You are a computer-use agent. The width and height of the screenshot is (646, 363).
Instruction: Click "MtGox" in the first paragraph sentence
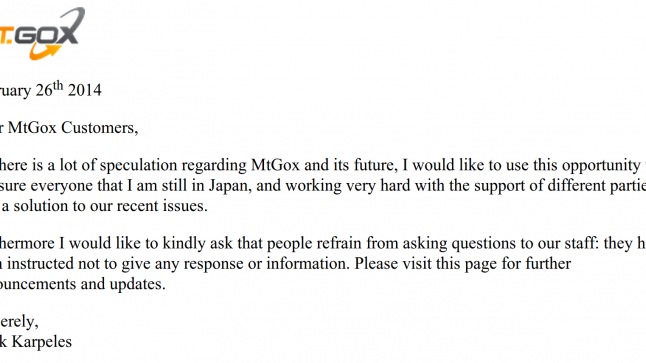pos(275,165)
